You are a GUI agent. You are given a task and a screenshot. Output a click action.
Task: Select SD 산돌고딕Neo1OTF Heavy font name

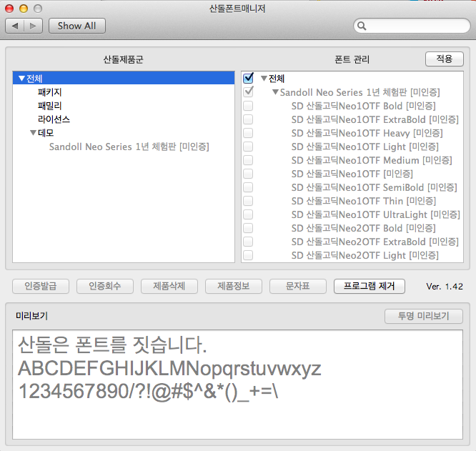click(367, 133)
